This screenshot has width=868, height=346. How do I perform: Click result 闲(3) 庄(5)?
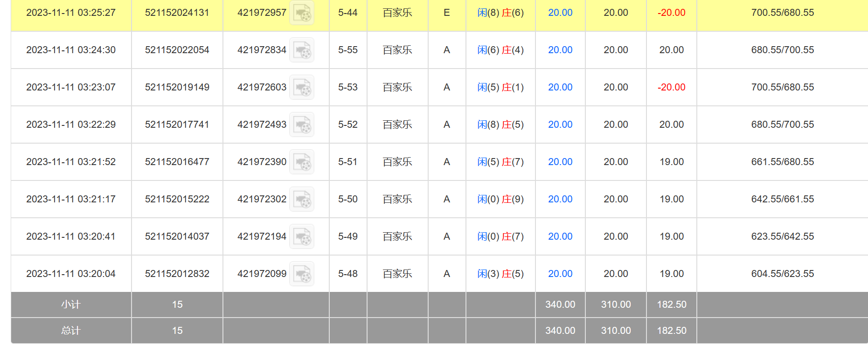pyautogui.click(x=500, y=274)
